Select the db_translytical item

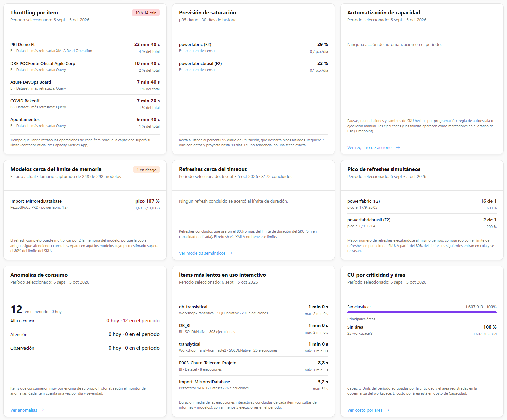(x=254, y=310)
